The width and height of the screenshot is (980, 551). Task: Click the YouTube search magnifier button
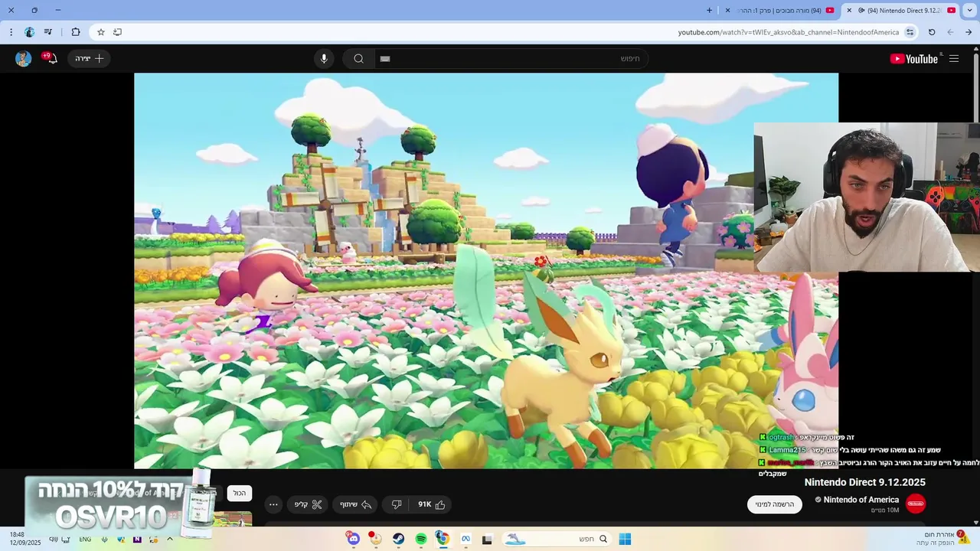(x=358, y=59)
